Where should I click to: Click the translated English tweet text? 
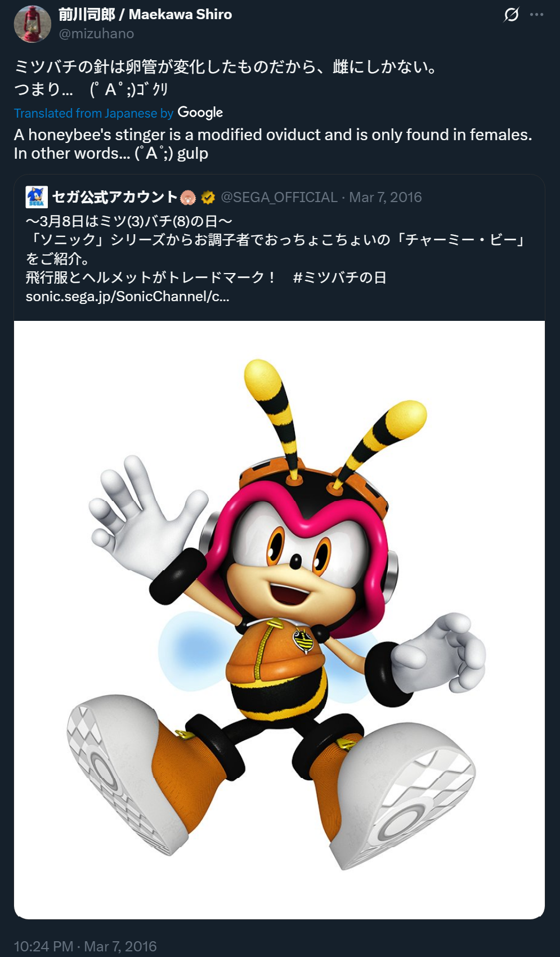tap(273, 144)
